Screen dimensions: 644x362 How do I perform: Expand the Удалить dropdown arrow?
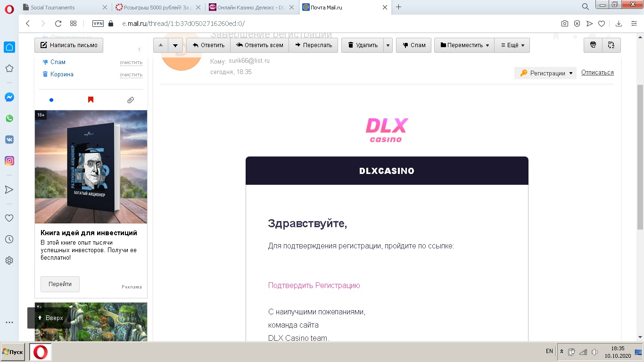388,45
